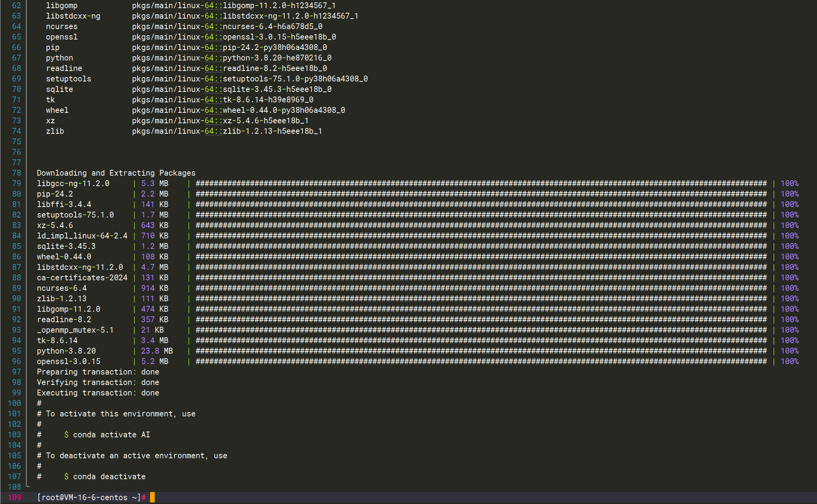The image size is (817, 504).
Task: Click the openssl-3.0.15 package name at line 96
Action: pyautogui.click(x=69, y=361)
